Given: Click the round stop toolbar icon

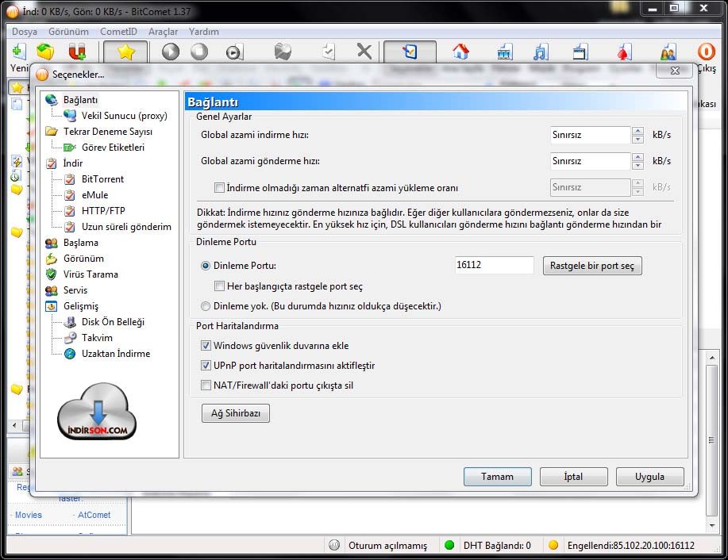Looking at the screenshot, I should click(199, 52).
